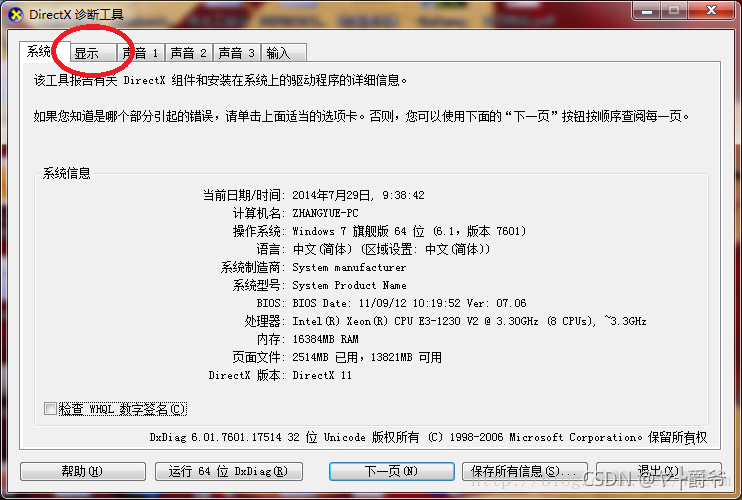Screen dimensions: 742x500
Task: Maximize the DirectX 诊断工具 window
Action: (x=672, y=12)
